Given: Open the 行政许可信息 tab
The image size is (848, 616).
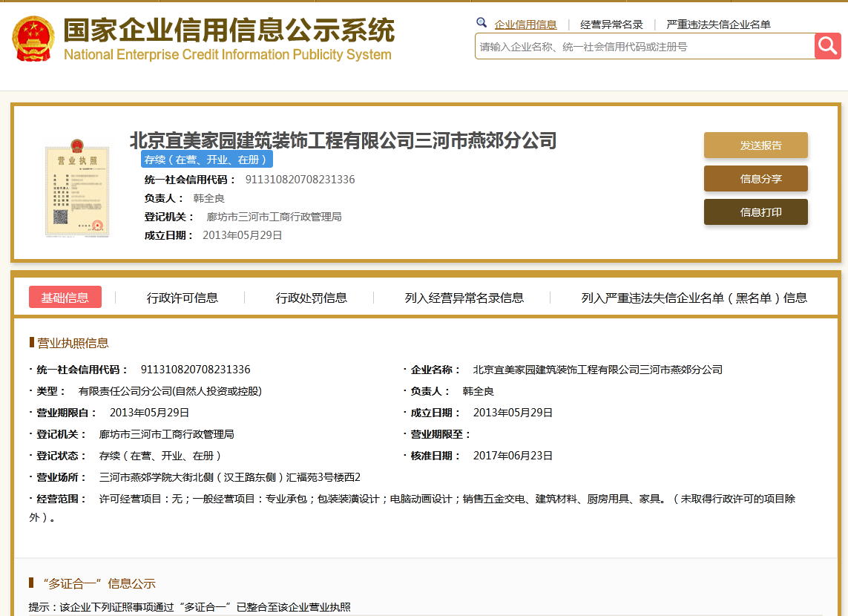Looking at the screenshot, I should (183, 298).
